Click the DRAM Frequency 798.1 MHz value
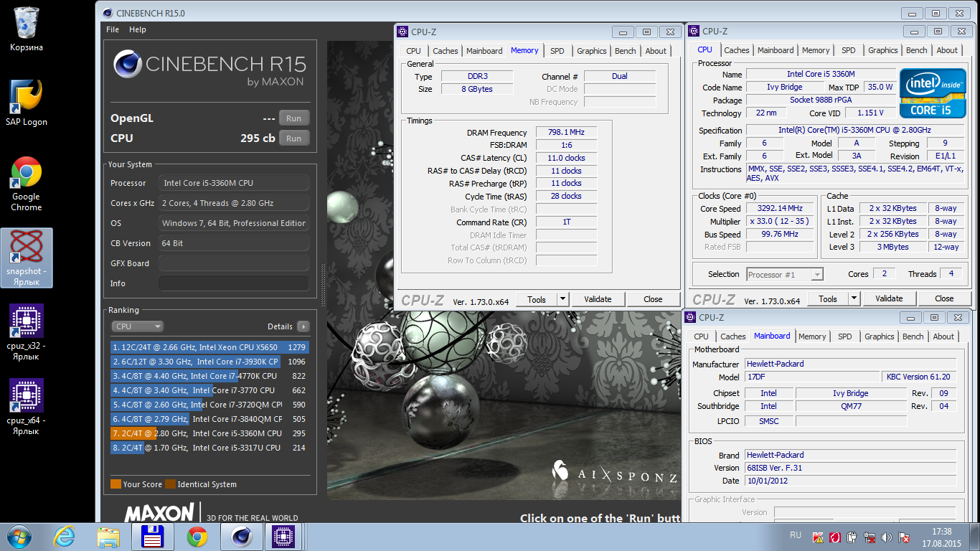The height and width of the screenshot is (551, 980). click(566, 133)
